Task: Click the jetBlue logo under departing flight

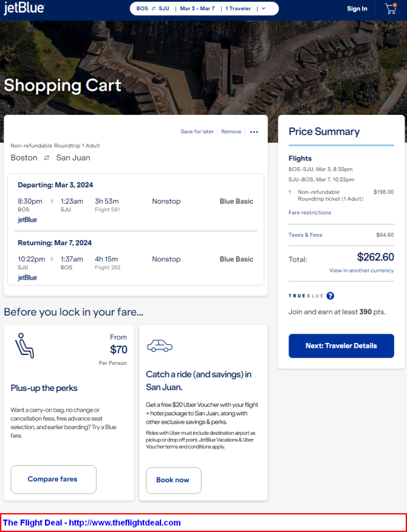Action: coord(27,220)
